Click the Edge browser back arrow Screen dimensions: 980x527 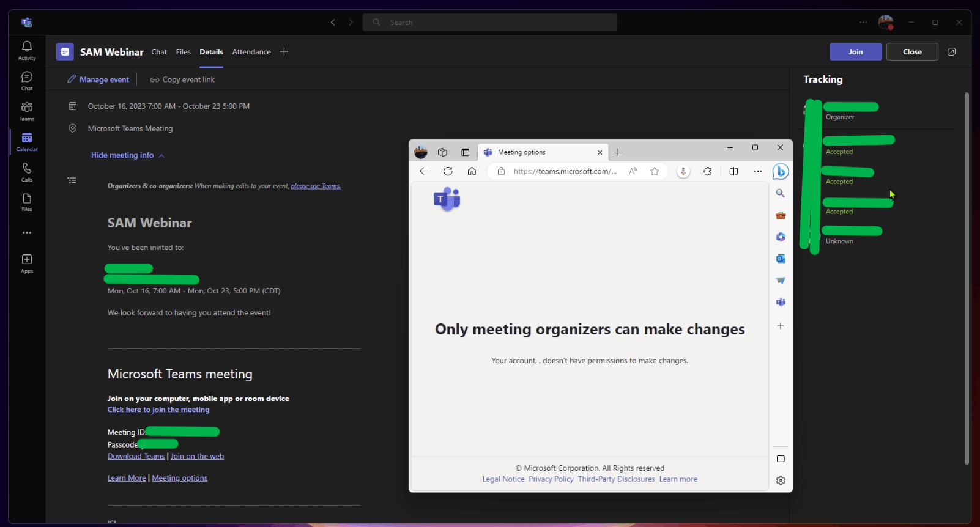point(424,171)
